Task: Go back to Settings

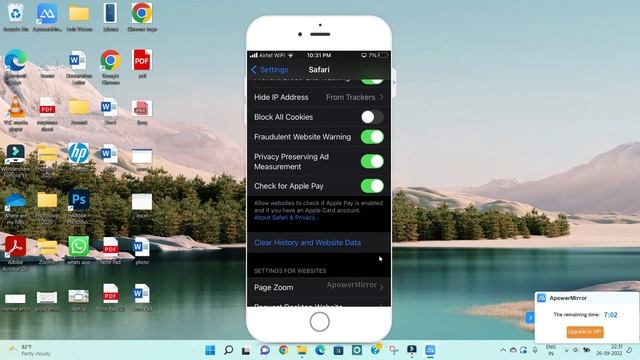Action: coord(270,70)
